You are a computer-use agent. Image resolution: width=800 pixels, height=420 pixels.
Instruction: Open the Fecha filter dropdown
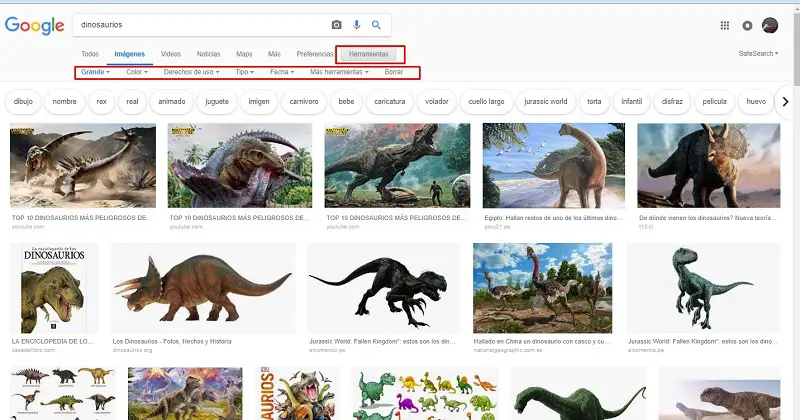281,72
